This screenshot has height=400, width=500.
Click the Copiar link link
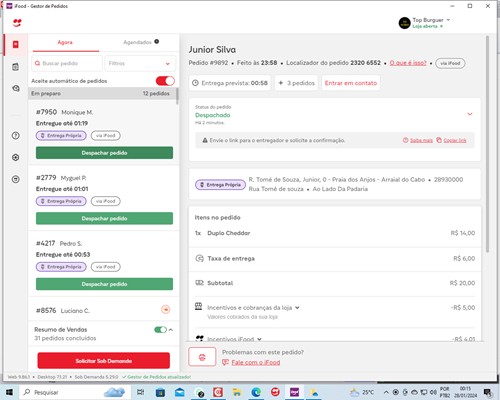pyautogui.click(x=455, y=140)
